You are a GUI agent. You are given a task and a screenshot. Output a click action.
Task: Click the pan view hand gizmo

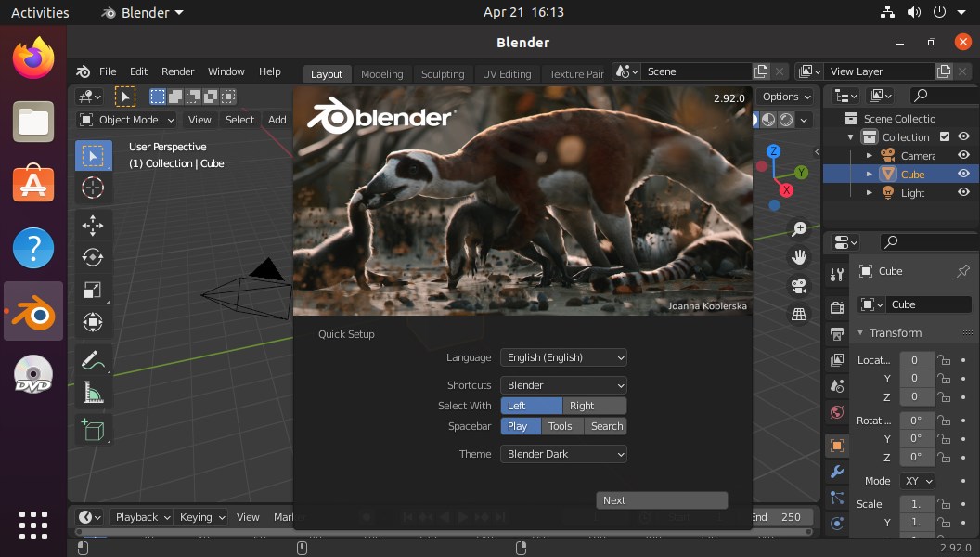click(x=799, y=257)
